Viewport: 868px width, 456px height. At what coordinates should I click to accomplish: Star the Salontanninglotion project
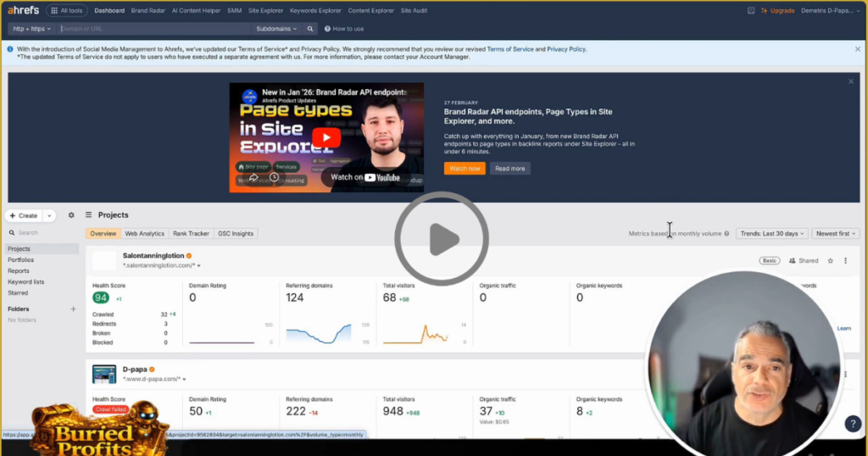pyautogui.click(x=831, y=261)
